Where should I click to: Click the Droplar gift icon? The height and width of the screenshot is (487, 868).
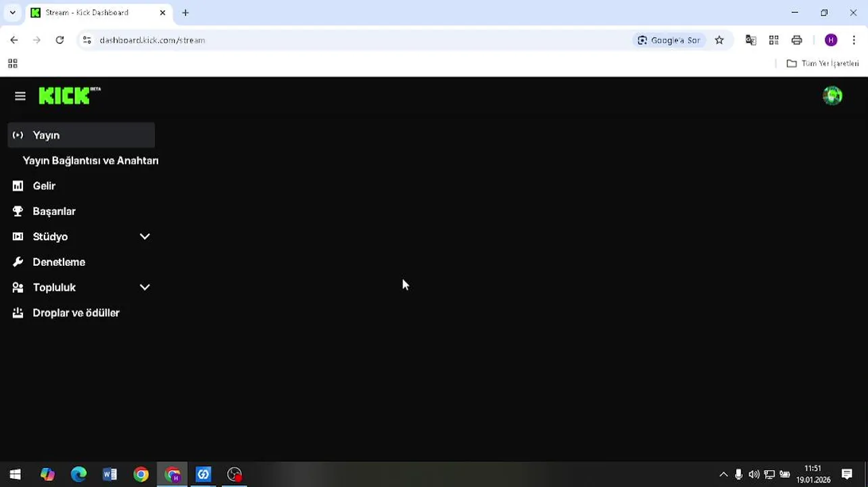pyautogui.click(x=18, y=312)
